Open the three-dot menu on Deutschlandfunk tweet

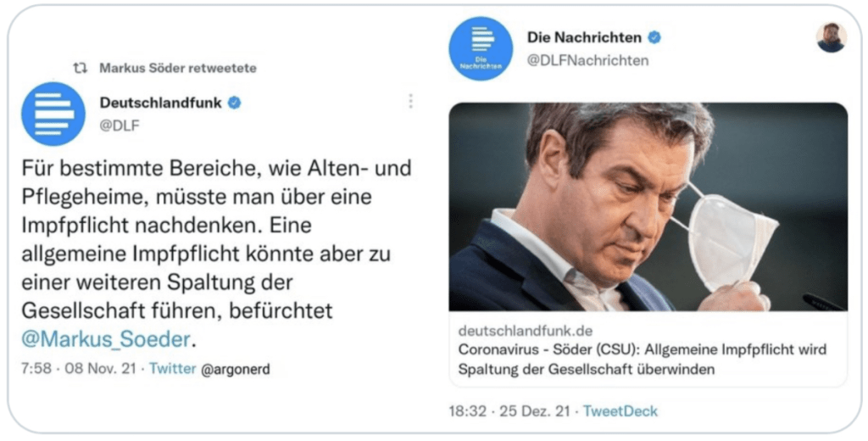click(410, 101)
